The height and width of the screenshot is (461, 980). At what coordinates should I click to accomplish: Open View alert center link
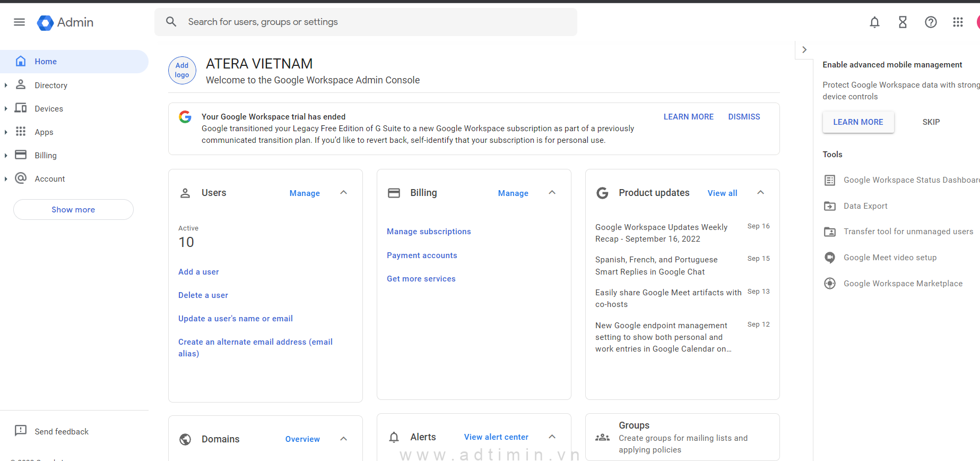point(496,437)
